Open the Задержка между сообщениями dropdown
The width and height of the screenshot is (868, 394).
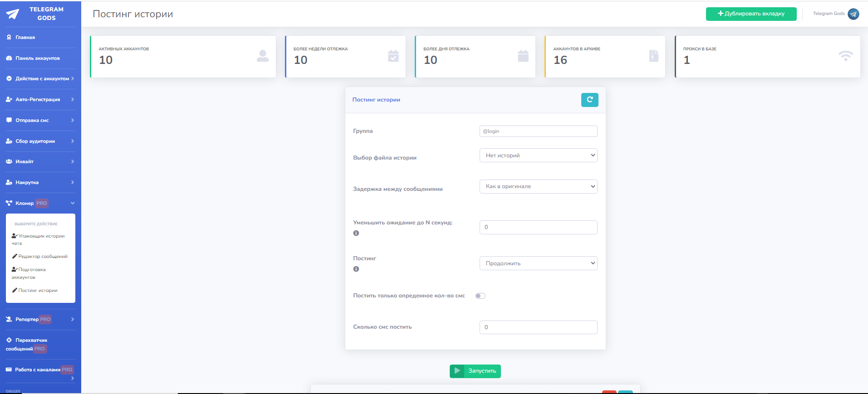click(539, 186)
